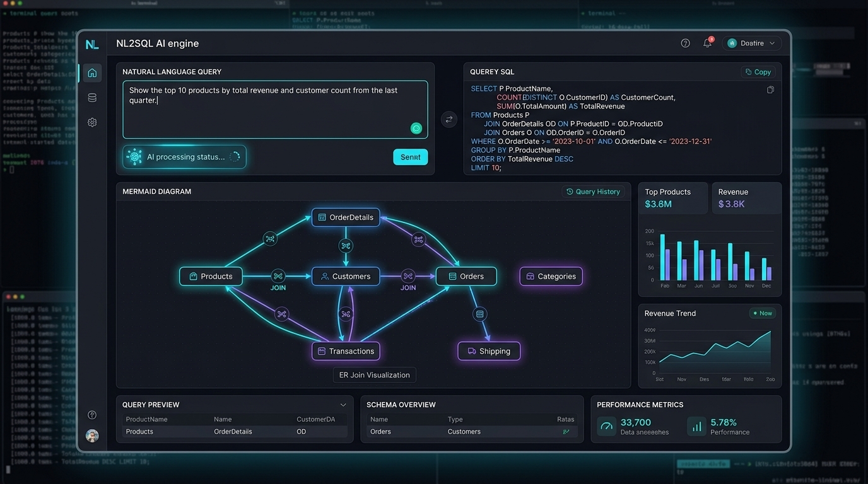Image resolution: width=868 pixels, height=484 pixels.
Task: Select the OrderDetails node
Action: point(346,217)
